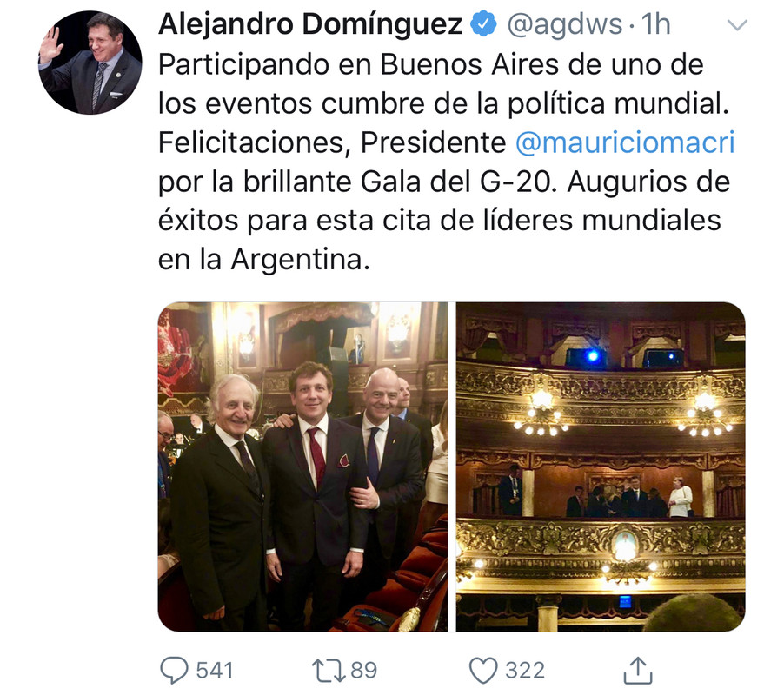Open the tweet options chevron menu

(737, 24)
